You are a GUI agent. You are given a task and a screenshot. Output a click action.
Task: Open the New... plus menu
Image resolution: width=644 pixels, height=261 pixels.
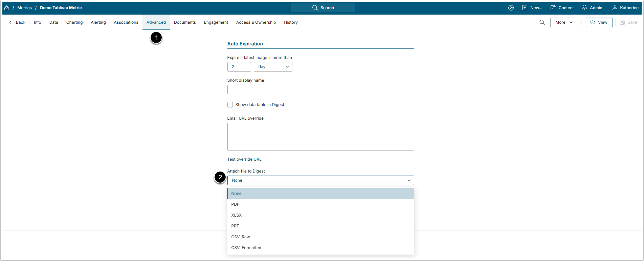(x=532, y=8)
